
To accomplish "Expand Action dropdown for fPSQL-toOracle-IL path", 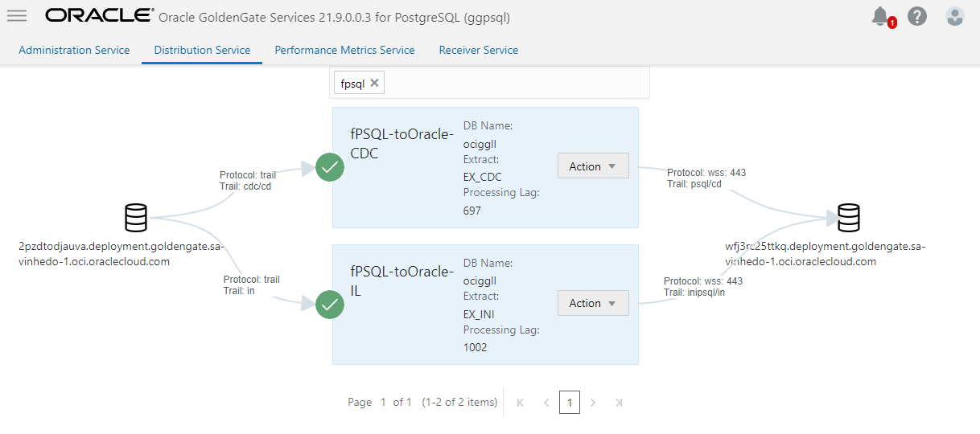I will pos(593,303).
